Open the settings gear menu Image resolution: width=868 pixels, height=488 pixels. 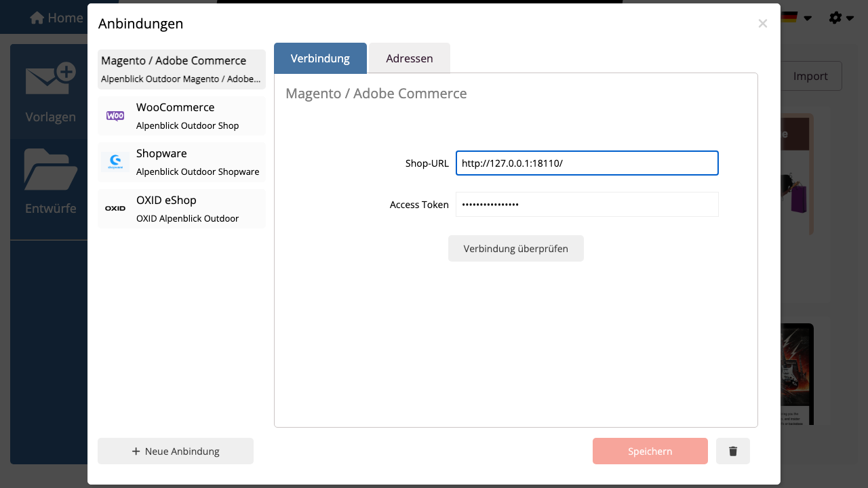[x=841, y=18]
